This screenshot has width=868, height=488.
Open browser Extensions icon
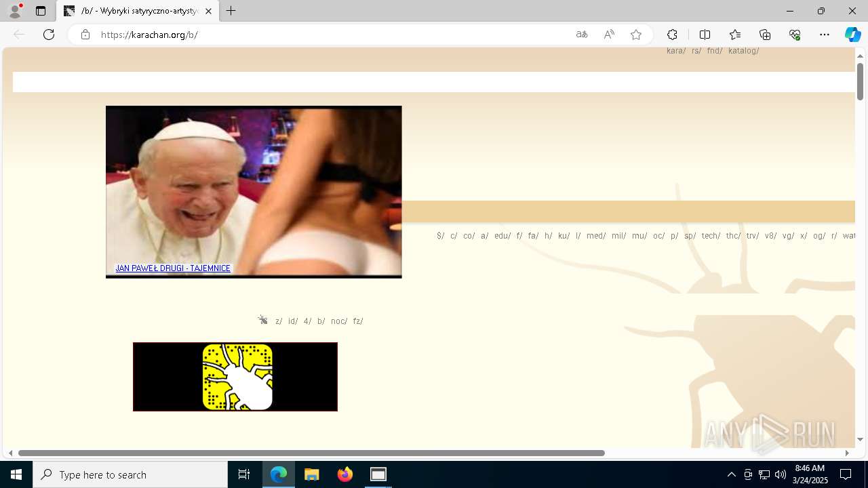pyautogui.click(x=672, y=35)
